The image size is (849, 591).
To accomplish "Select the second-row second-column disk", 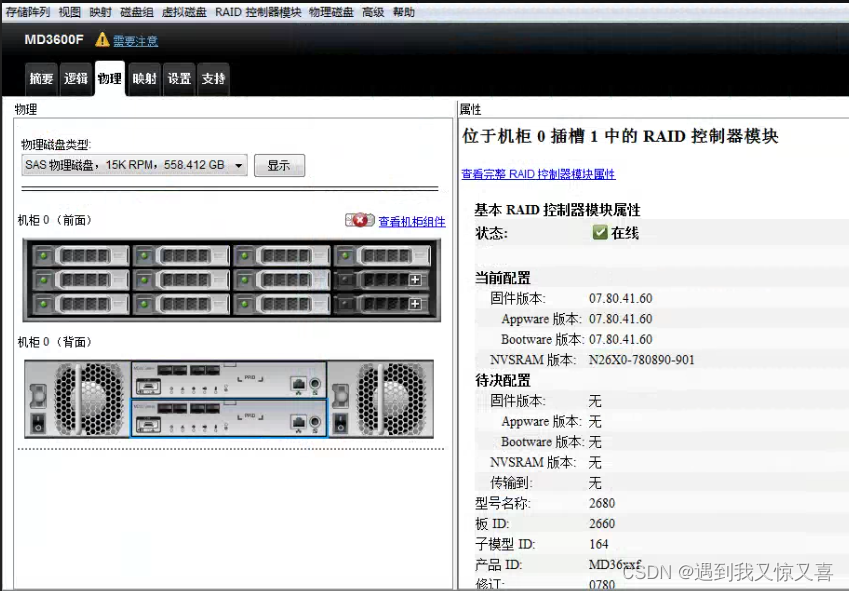I will tap(181, 280).
